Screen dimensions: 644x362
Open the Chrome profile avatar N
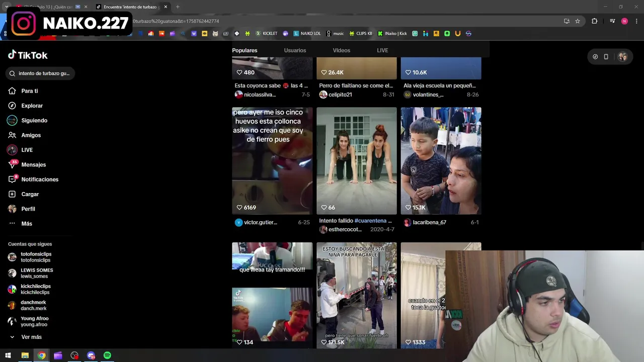pyautogui.click(x=624, y=21)
